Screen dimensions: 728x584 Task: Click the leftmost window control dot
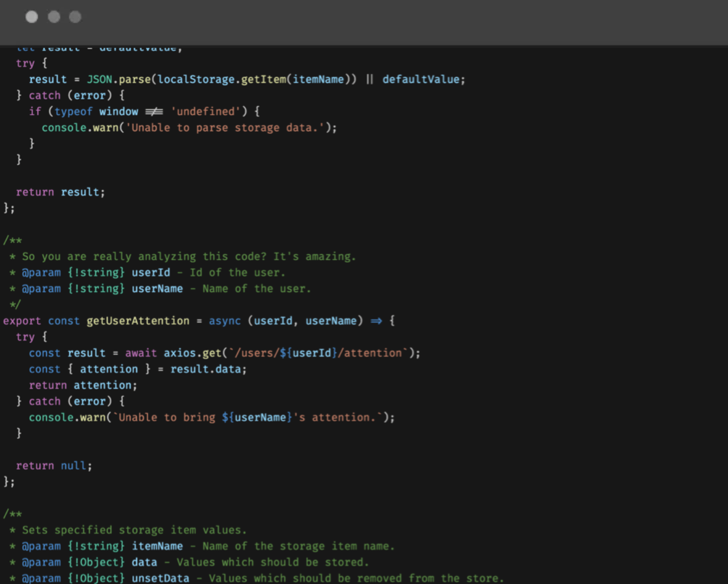pos(32,17)
